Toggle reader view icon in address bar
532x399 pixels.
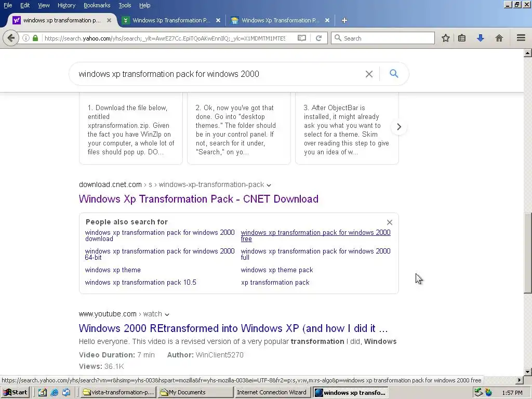click(x=302, y=38)
